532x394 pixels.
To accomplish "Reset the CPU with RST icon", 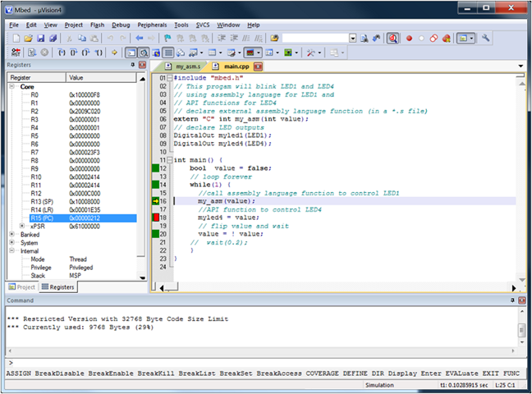I will coord(16,53).
